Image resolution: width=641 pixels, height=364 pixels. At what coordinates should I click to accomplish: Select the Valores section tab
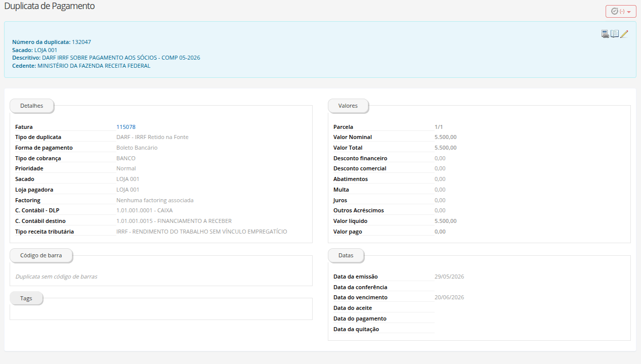(x=348, y=106)
